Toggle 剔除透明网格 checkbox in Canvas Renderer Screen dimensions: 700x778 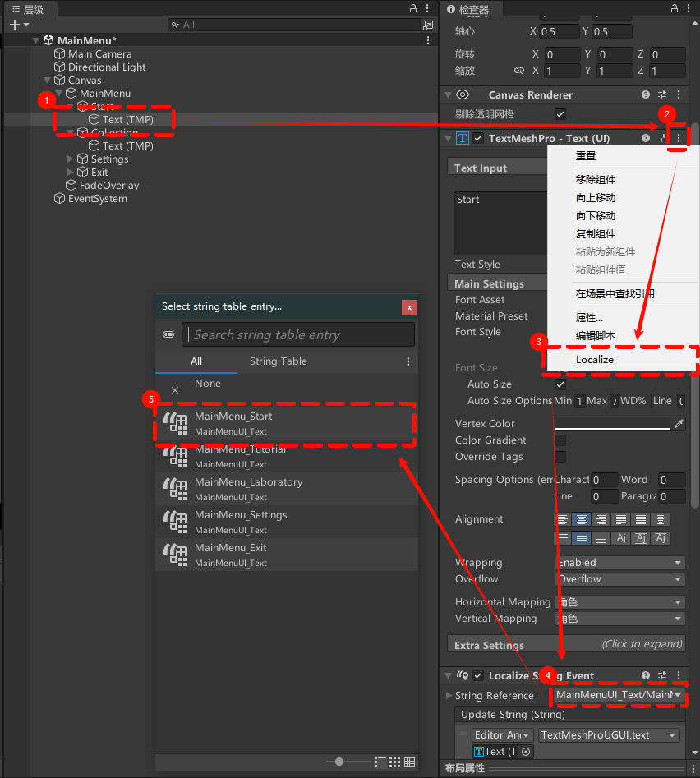point(560,115)
